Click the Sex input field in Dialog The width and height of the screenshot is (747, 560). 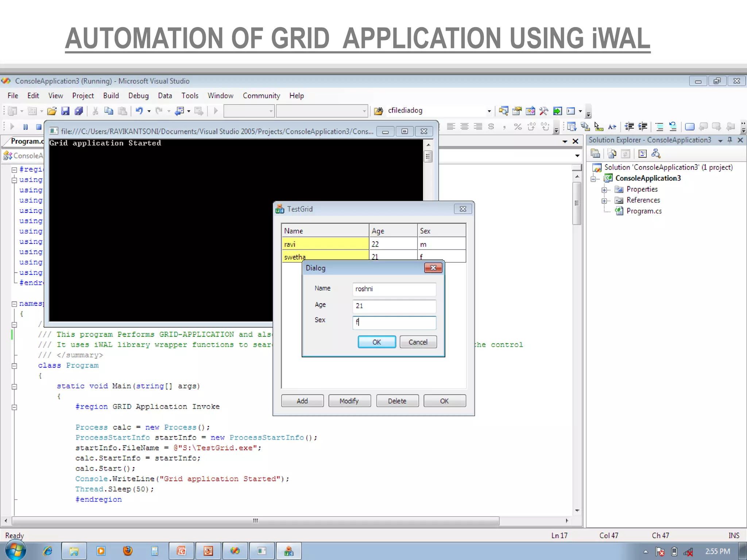pyautogui.click(x=394, y=322)
